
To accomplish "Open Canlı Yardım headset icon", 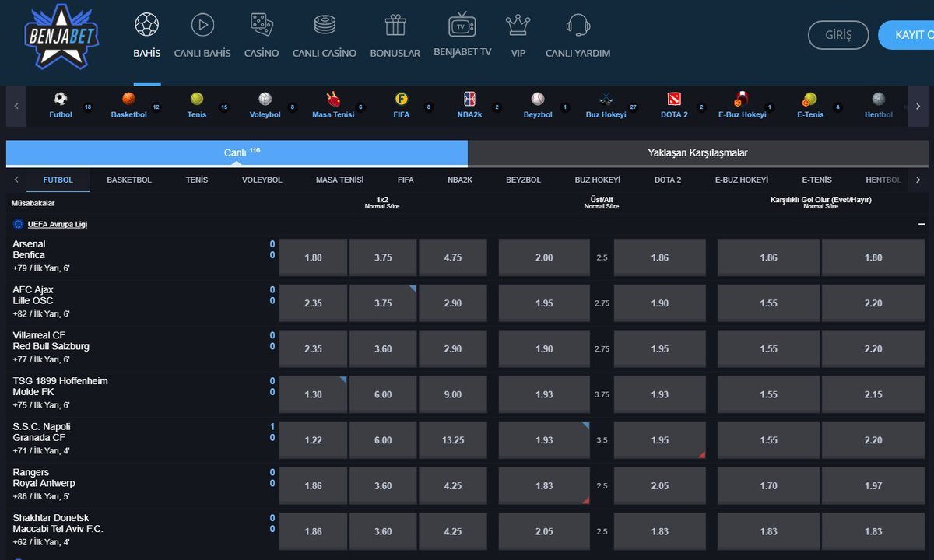I will [578, 25].
